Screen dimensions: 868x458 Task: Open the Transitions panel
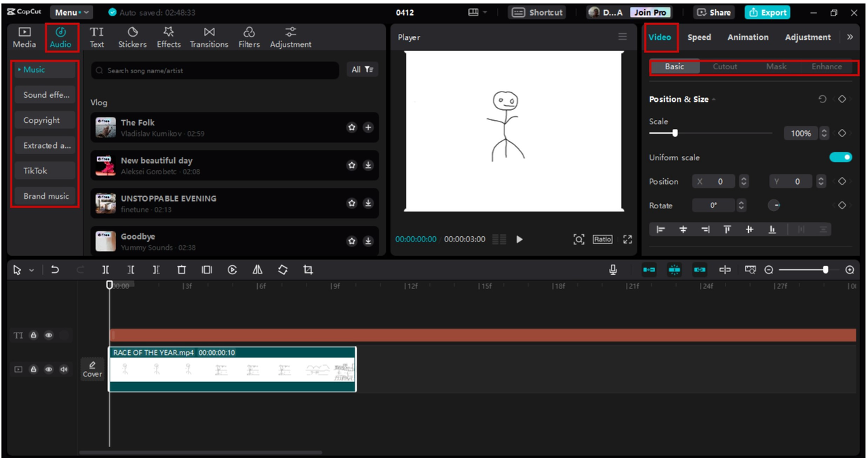point(209,37)
